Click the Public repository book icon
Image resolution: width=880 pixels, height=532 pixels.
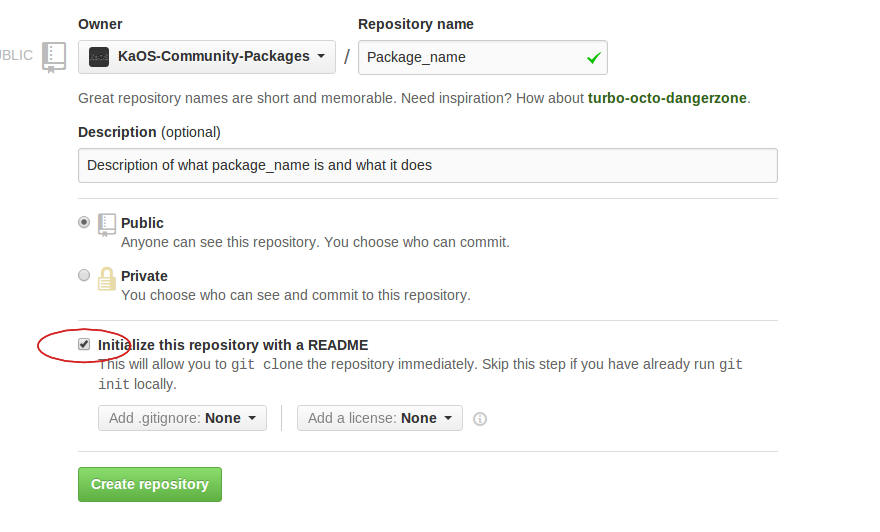click(x=107, y=224)
